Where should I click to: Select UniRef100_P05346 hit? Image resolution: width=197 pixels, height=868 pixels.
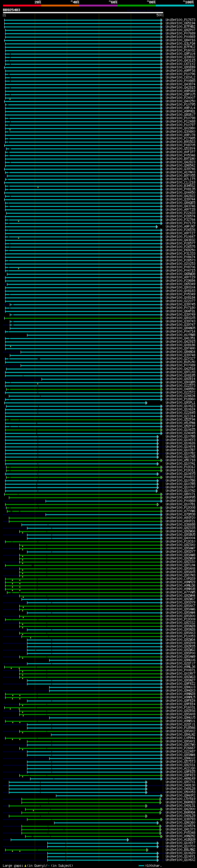(x=180, y=155)
